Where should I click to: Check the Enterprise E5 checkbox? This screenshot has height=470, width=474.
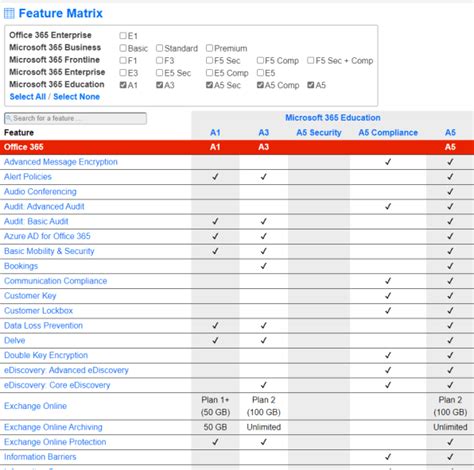[x=260, y=73]
